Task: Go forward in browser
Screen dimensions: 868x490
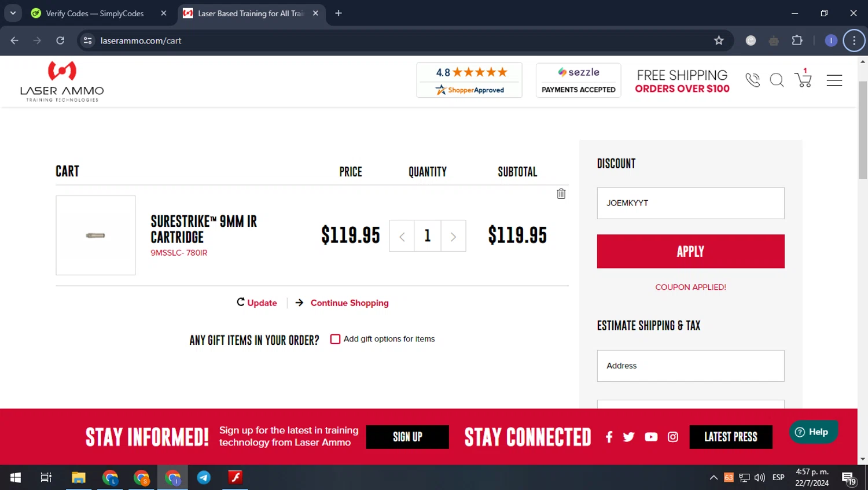Action: click(37, 40)
